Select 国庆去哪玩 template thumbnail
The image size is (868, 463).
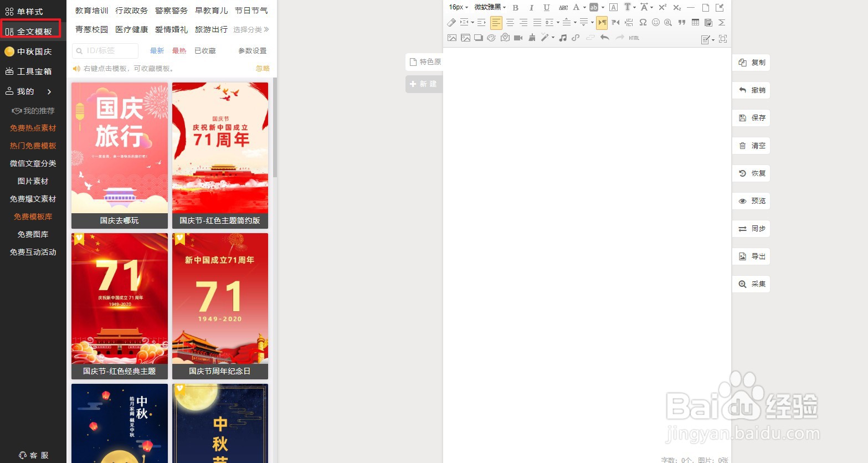(x=120, y=156)
